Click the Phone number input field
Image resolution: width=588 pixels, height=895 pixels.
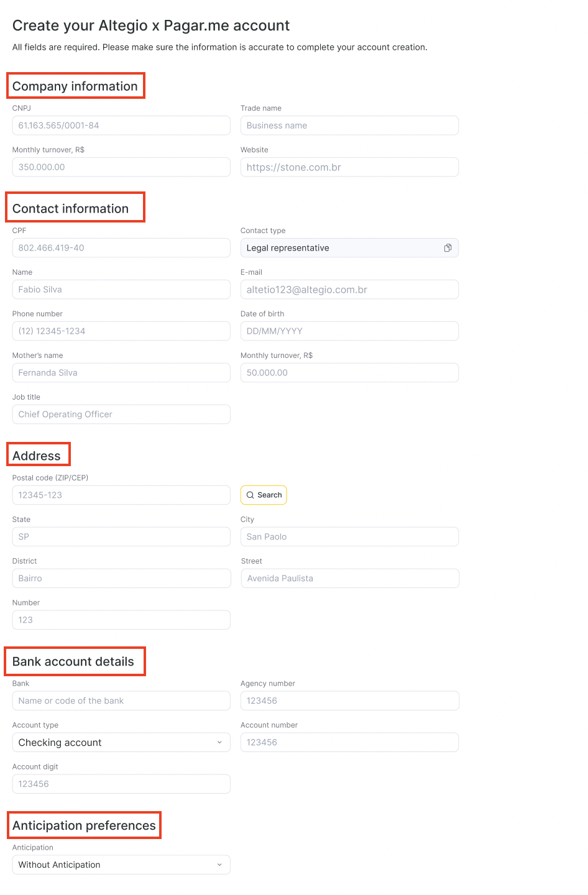121,331
